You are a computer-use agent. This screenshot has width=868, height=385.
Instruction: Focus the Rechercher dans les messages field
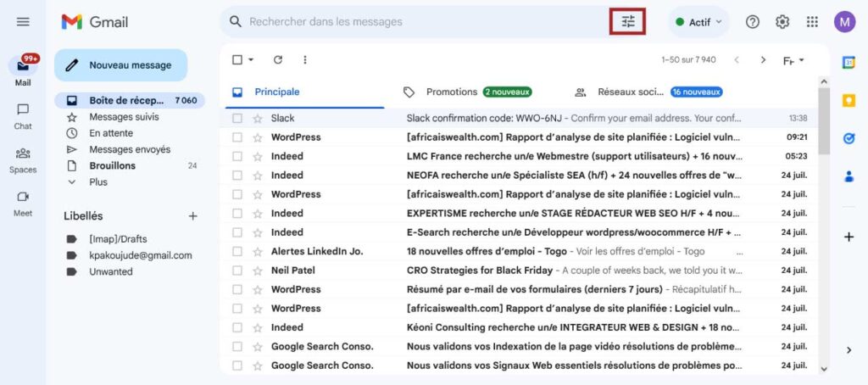point(426,22)
